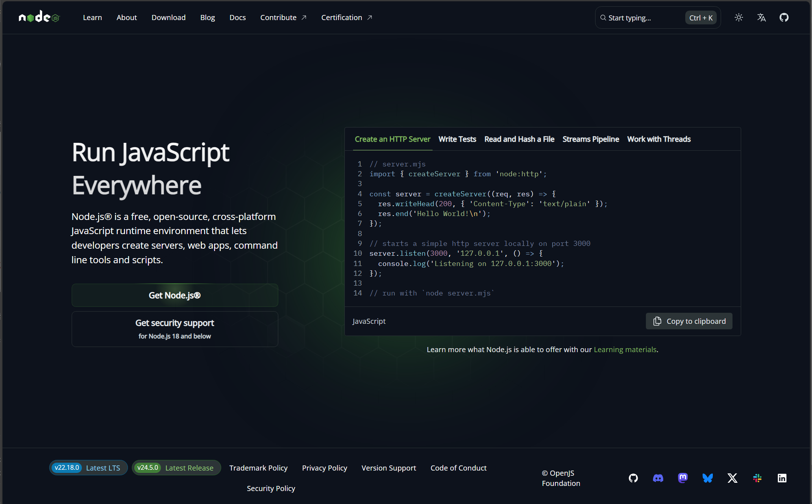
Task: Toggle the light/dark theme sun icon
Action: tap(739, 17)
